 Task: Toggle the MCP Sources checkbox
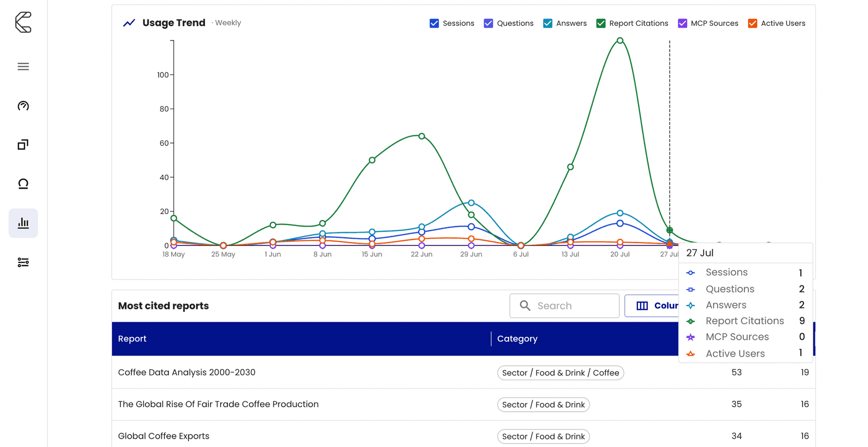[x=683, y=23]
